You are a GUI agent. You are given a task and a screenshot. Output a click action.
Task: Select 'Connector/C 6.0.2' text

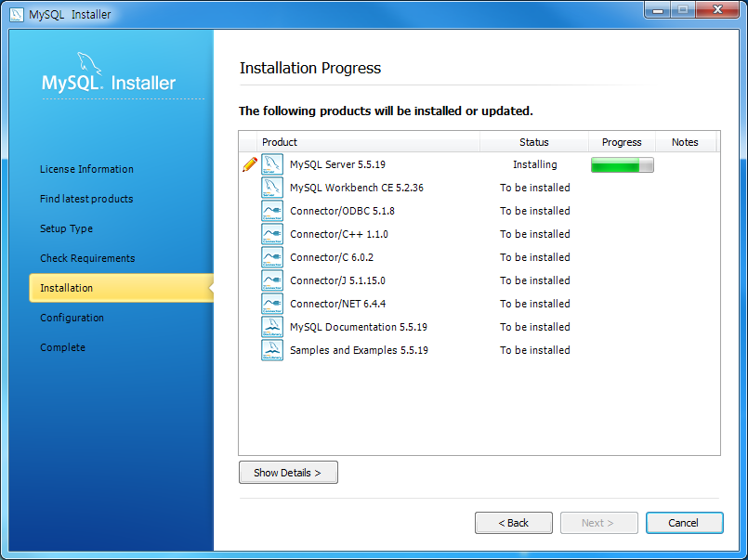[x=332, y=257]
